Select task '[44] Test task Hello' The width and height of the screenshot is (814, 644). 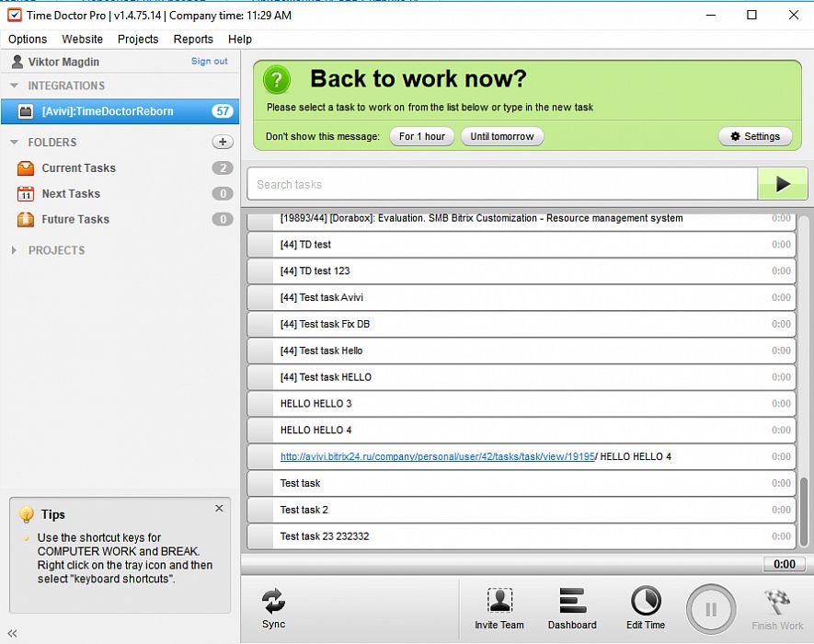[x=522, y=351]
